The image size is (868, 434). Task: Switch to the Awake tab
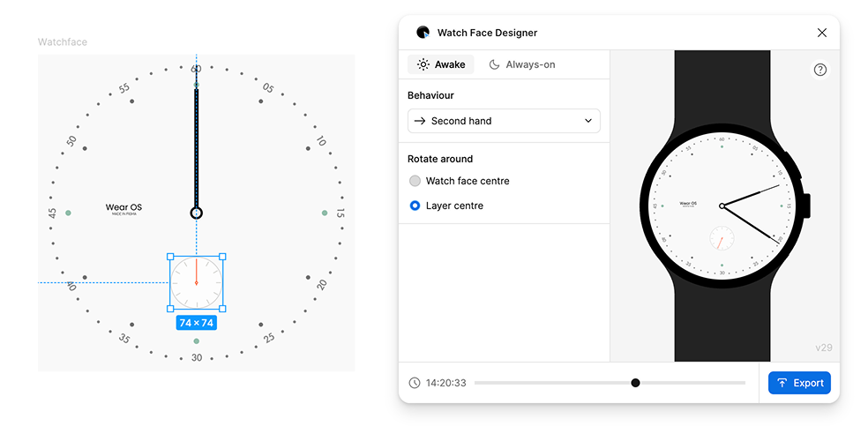coord(441,64)
